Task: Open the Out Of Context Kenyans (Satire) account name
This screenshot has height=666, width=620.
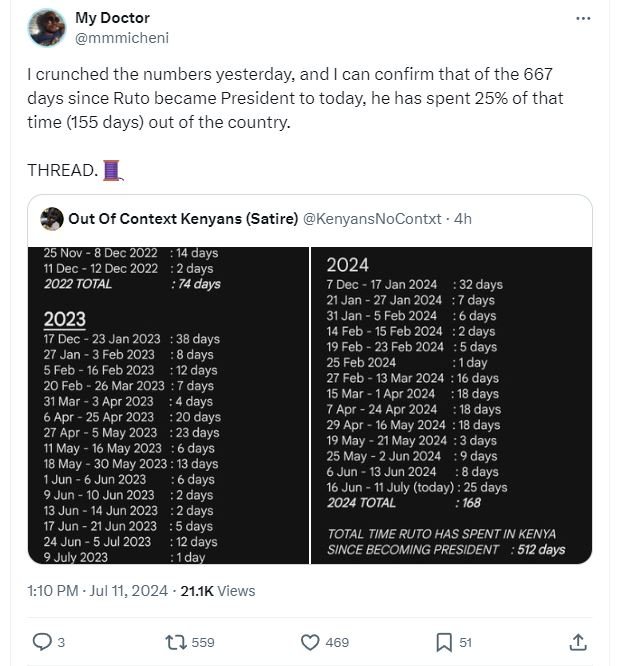Action: pos(183,219)
